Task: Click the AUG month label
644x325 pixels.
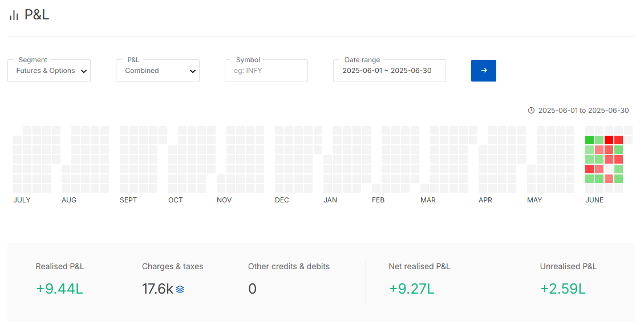Action: click(69, 200)
